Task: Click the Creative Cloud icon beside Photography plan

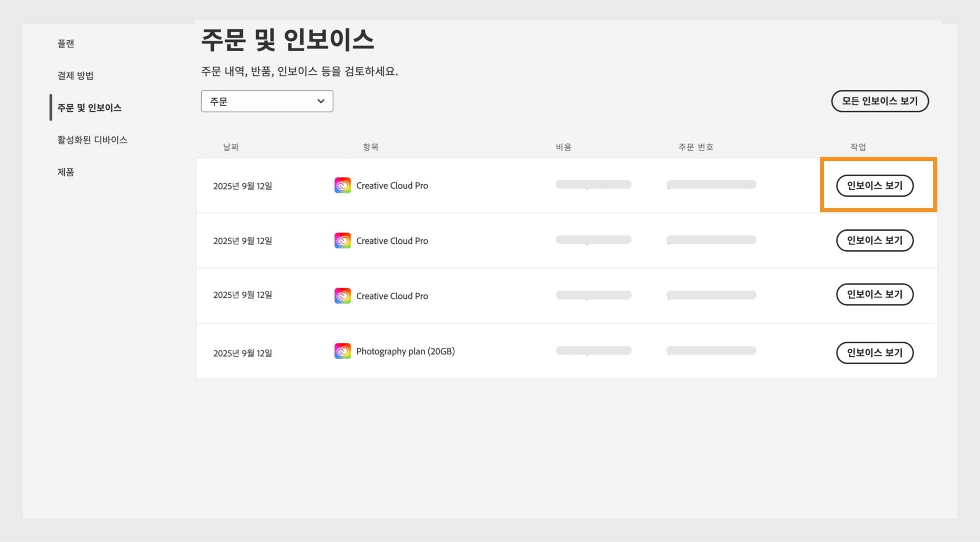Action: pyautogui.click(x=342, y=351)
